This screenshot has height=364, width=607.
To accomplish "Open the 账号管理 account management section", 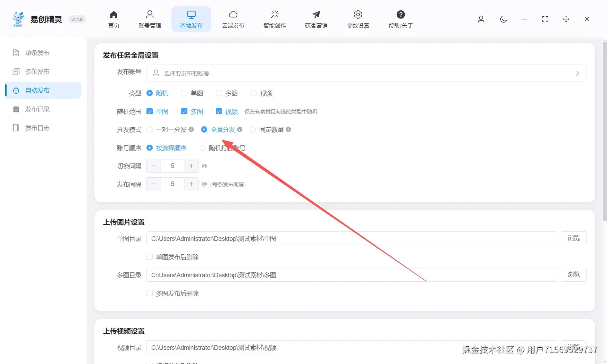I will coord(150,19).
